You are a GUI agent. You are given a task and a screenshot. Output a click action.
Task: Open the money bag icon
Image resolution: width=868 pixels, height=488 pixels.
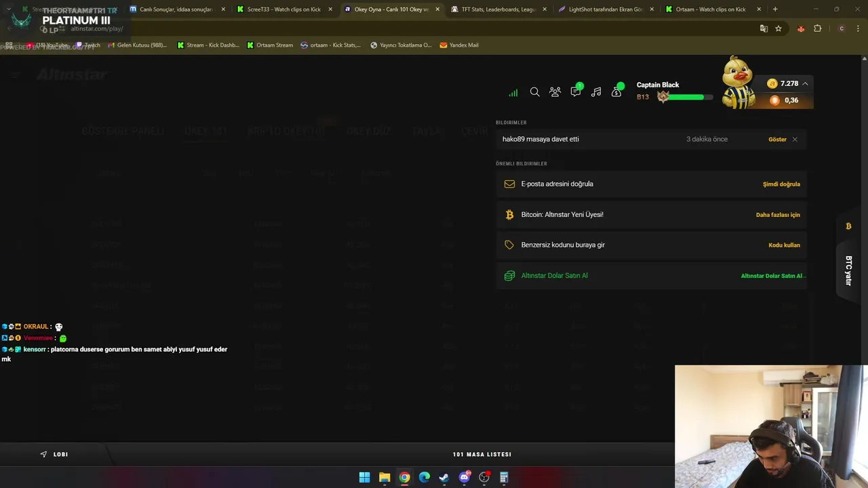617,91
